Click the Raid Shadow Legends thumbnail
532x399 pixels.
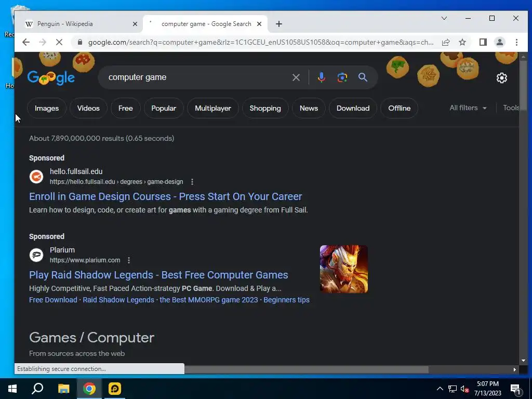click(x=344, y=269)
